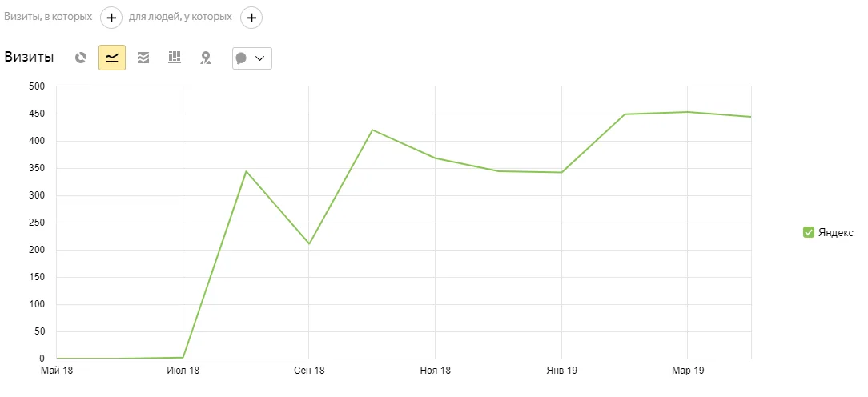Click the Янв 19 axis label
The image size is (868, 397).
point(561,371)
